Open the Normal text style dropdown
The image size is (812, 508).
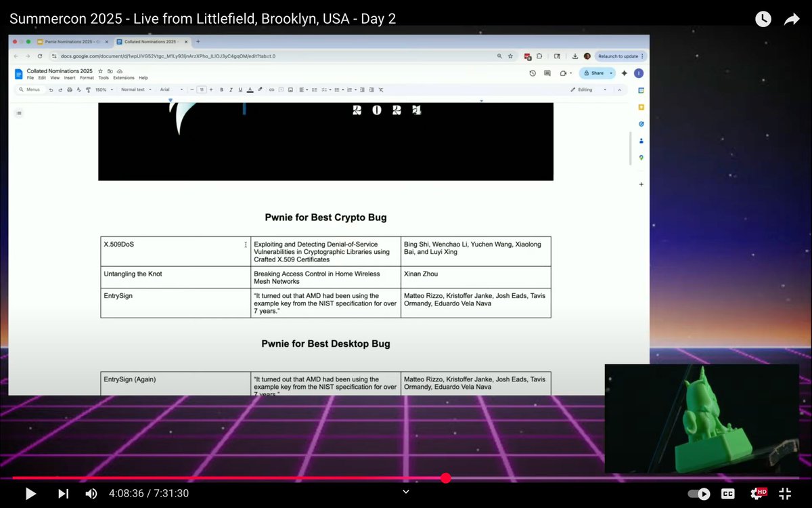pyautogui.click(x=136, y=89)
